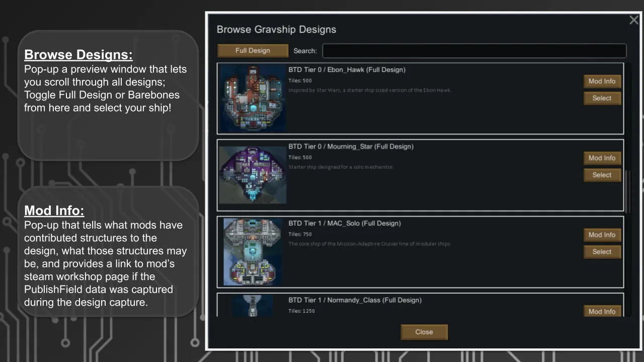Screen dimensions: 644x362
Task: Select the Ebon_Hawk design
Action: 602,99
